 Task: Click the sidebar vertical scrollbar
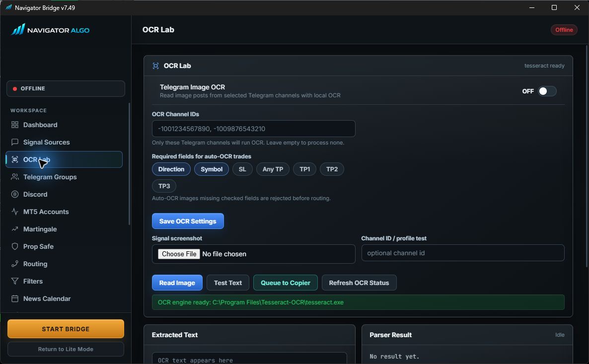[x=130, y=164]
